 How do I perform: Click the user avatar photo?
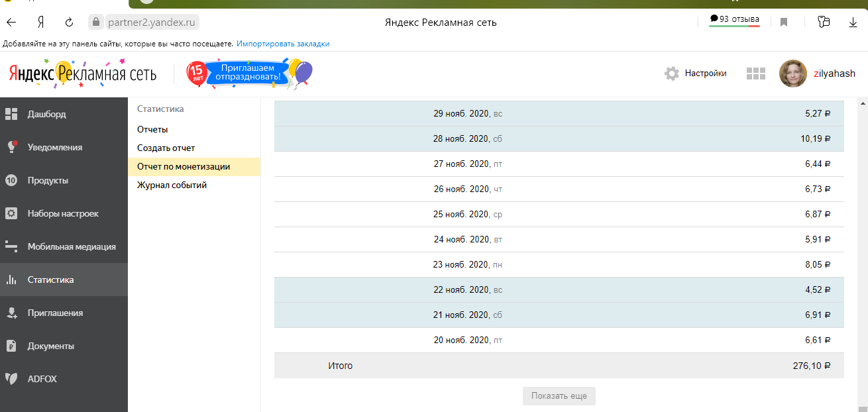[x=793, y=74]
